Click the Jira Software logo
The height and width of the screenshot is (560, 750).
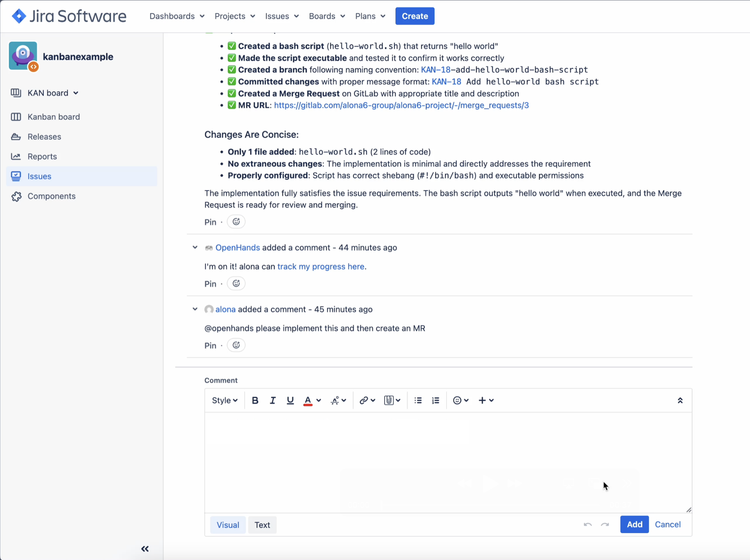[69, 16]
